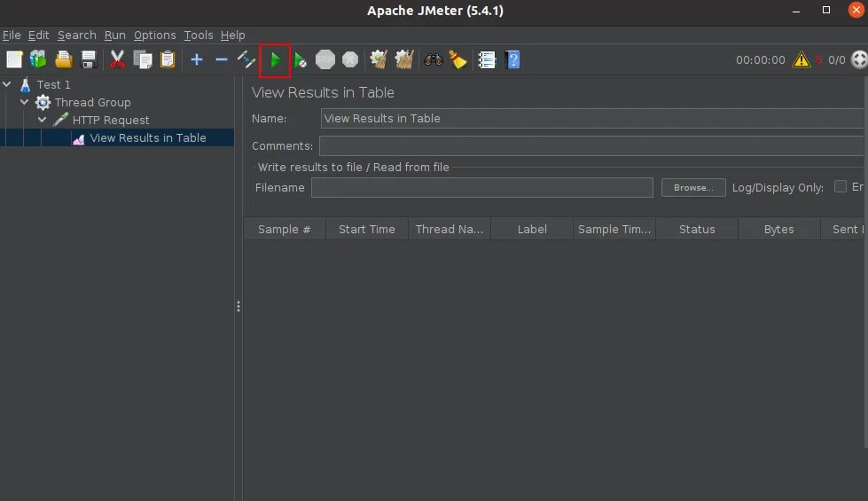This screenshot has width=868, height=501.
Task: Sort by Start Time column header
Action: point(366,229)
